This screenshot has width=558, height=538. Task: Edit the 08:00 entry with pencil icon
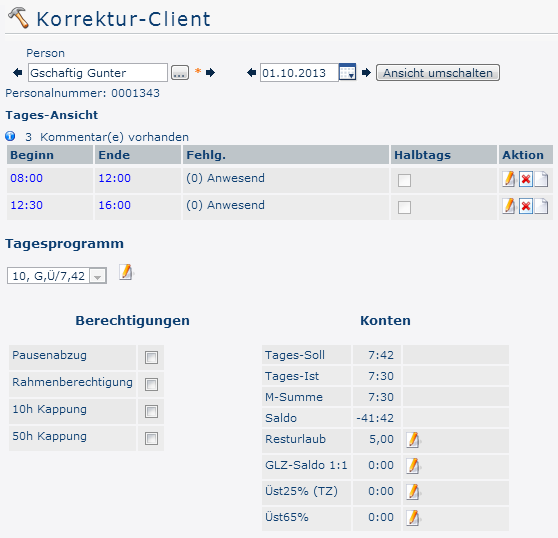point(509,179)
